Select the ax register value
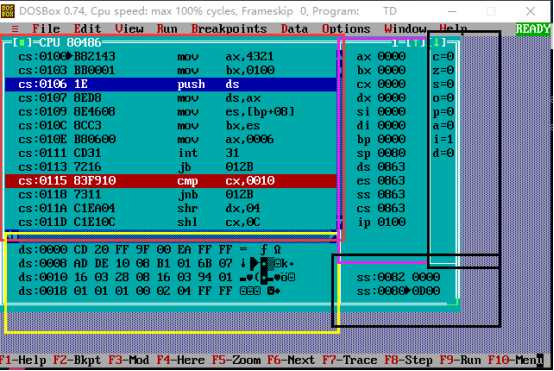Screen dimensions: 554x371 (391, 57)
